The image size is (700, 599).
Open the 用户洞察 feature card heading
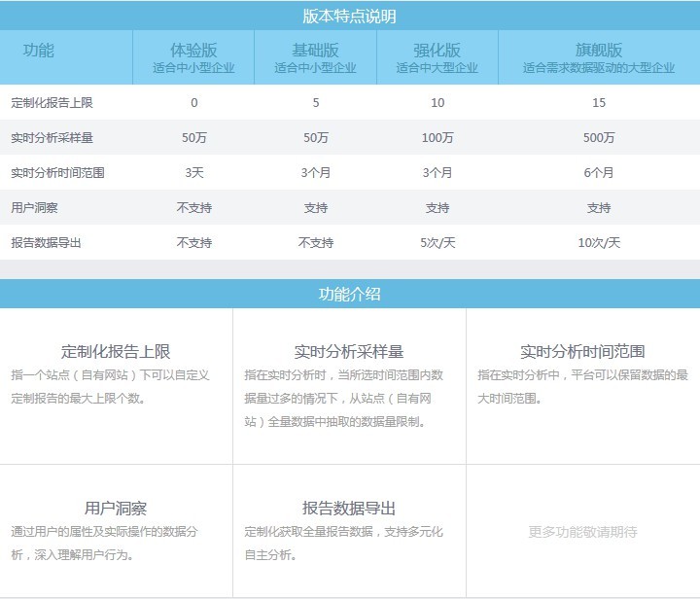point(116,509)
